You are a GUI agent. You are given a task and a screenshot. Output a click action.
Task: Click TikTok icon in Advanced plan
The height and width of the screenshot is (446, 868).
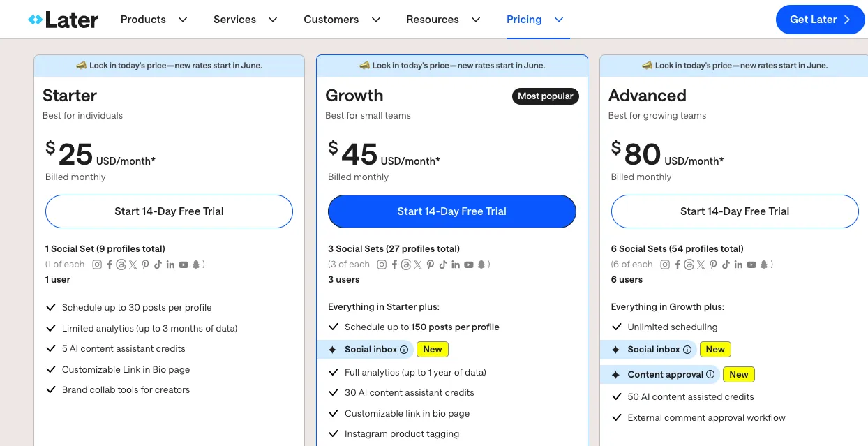[x=726, y=265]
